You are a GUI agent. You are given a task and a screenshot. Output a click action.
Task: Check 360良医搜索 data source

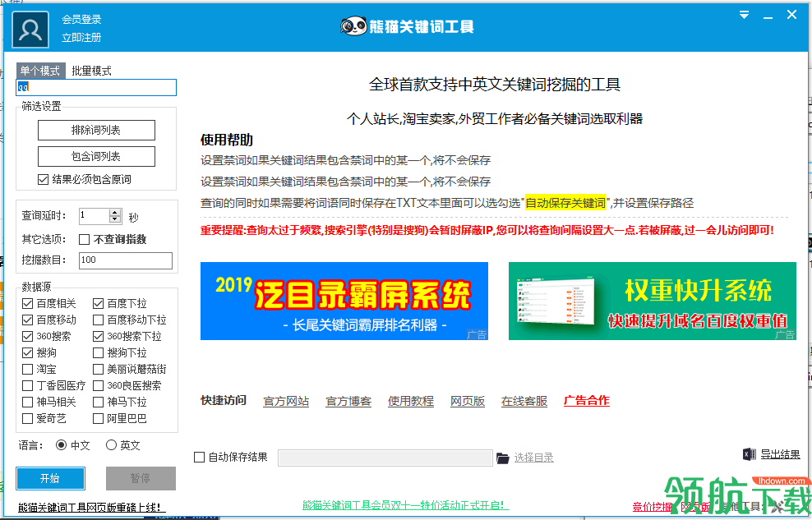99,385
